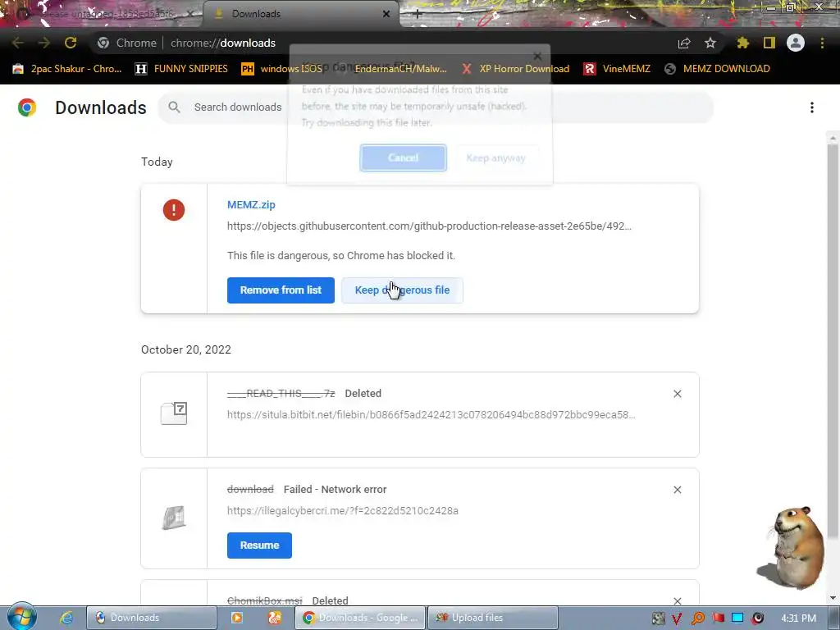Click the 4:31 PM taskbar clock
840x630 pixels.
798,619
